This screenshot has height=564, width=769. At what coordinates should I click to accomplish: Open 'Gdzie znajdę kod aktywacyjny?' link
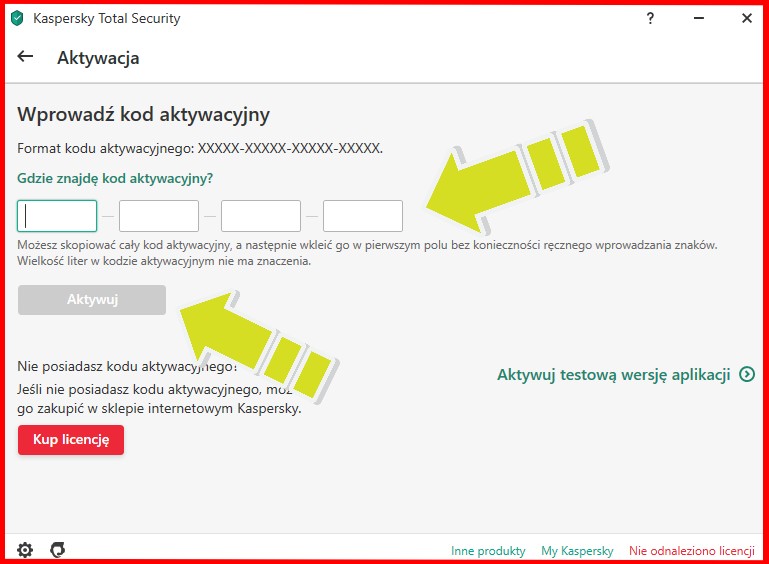(115, 179)
